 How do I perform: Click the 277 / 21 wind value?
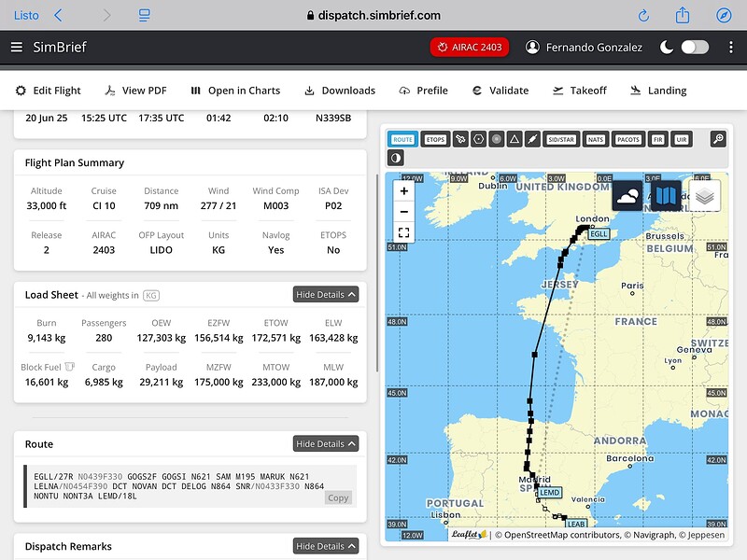tap(218, 205)
